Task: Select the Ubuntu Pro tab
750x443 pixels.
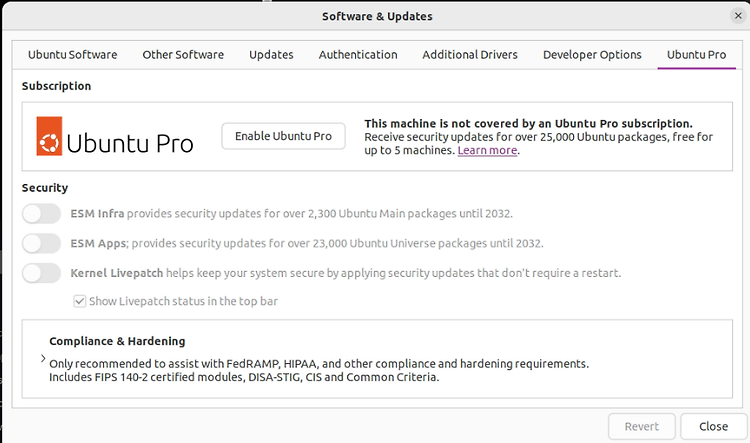Action: pyautogui.click(x=696, y=55)
